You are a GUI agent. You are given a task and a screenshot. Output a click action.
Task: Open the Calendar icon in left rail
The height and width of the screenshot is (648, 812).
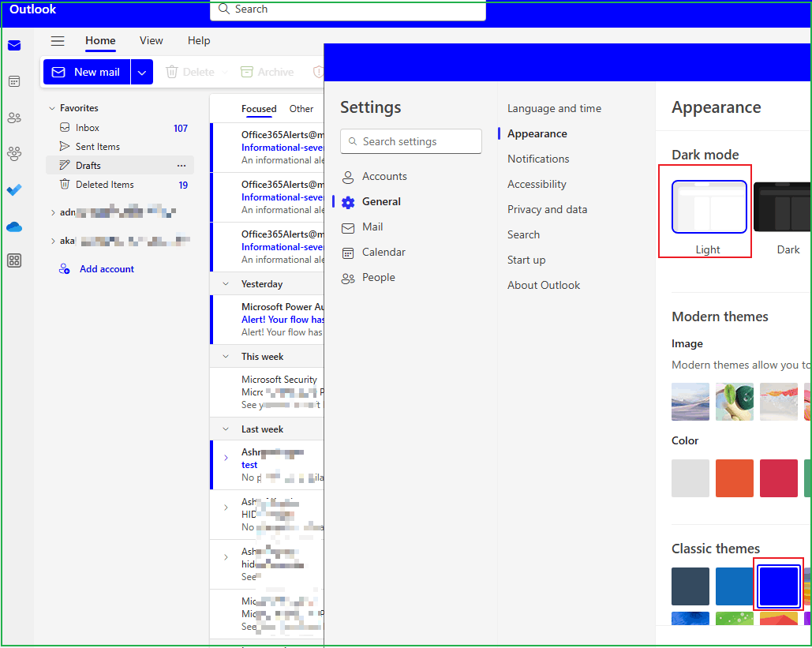[x=14, y=81]
